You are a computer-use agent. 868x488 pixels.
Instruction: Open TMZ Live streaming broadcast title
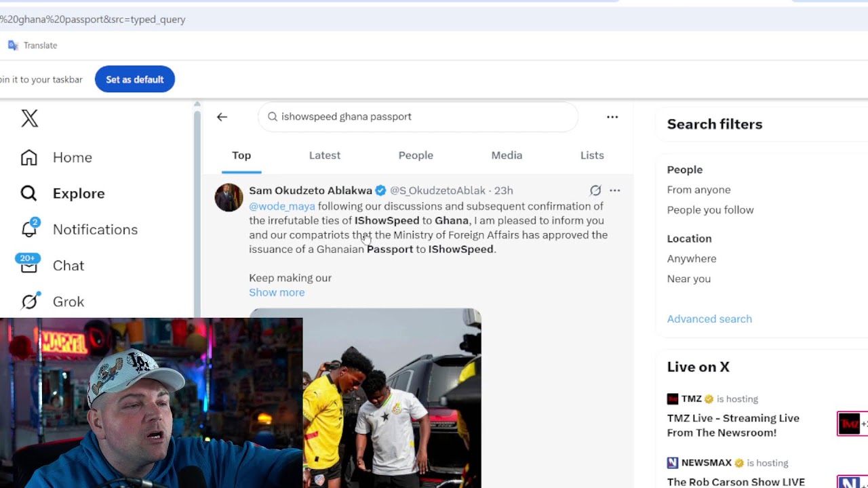point(733,425)
